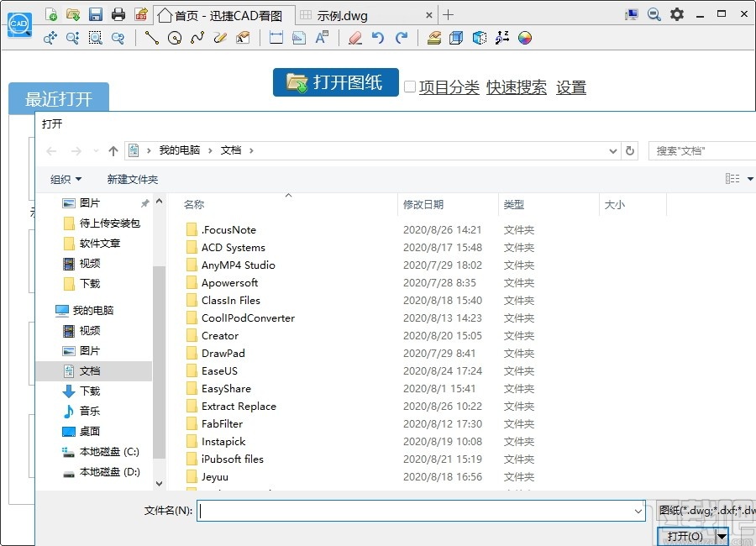The width and height of the screenshot is (756, 546).
Task: Add a new tab with plus button
Action: point(448,15)
